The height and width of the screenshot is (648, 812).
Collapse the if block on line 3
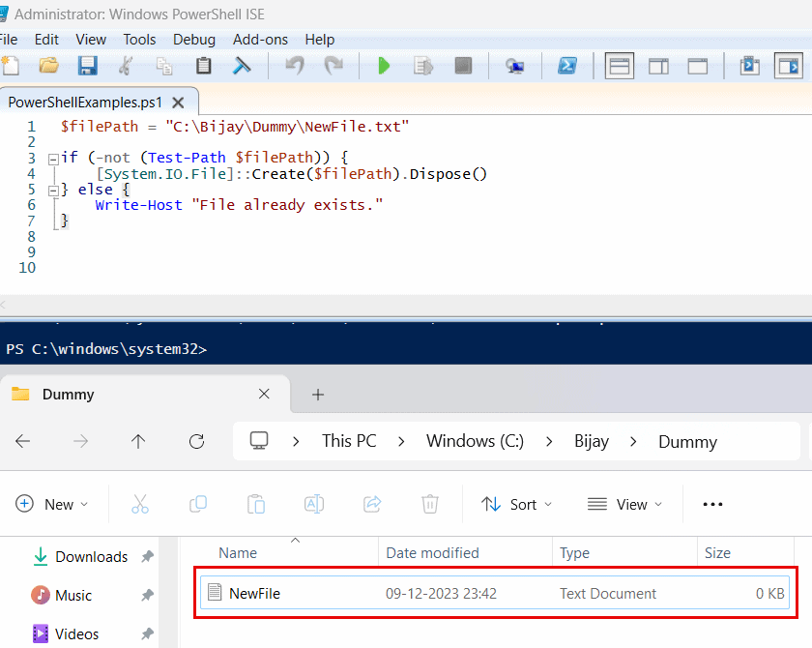[x=53, y=159]
